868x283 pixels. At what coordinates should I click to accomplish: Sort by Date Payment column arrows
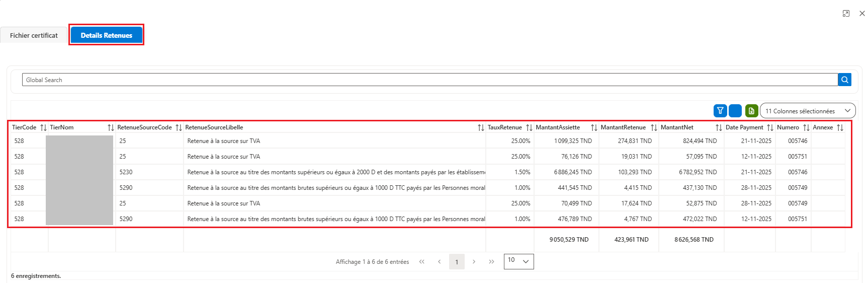(770, 127)
